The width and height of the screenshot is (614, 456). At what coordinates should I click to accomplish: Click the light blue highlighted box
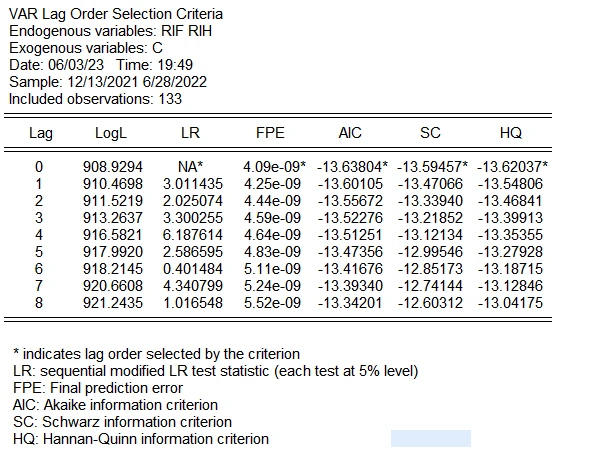430,438
